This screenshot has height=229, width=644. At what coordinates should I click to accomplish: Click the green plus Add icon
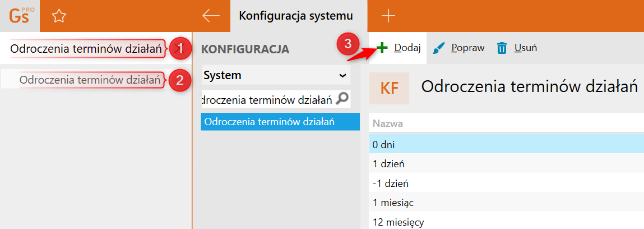382,48
